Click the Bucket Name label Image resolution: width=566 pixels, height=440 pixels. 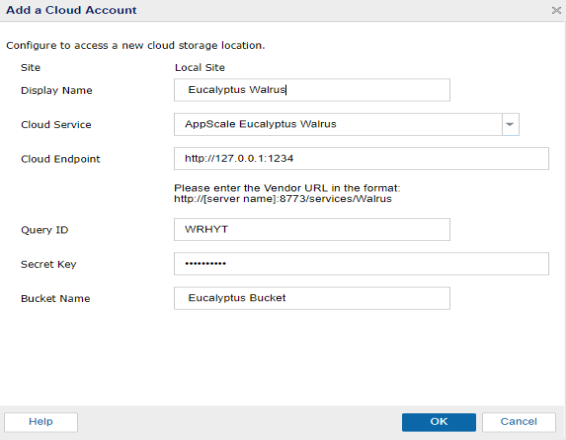55,299
